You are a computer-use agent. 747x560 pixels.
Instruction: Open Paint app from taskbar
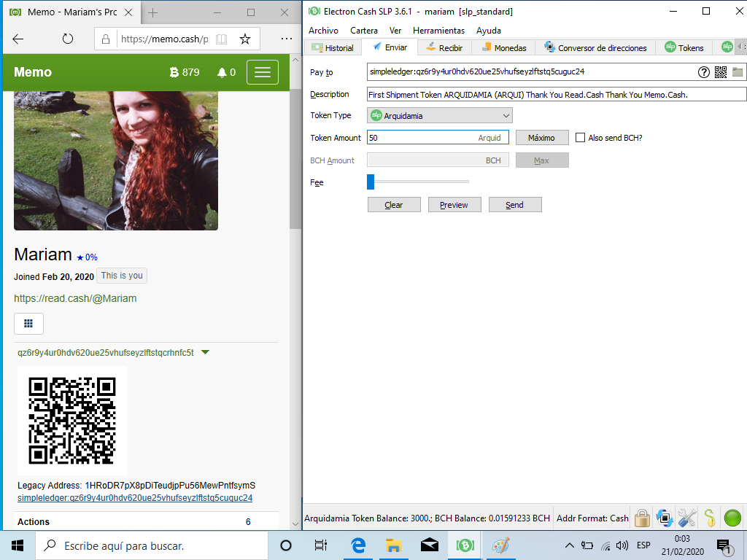[500, 545]
